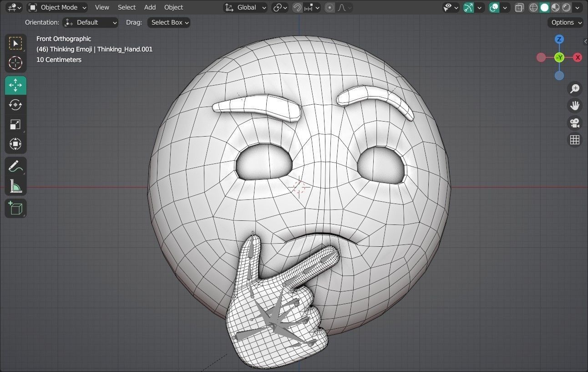Open the Object Mode dropdown
This screenshot has height=372, width=588.
click(x=57, y=7)
